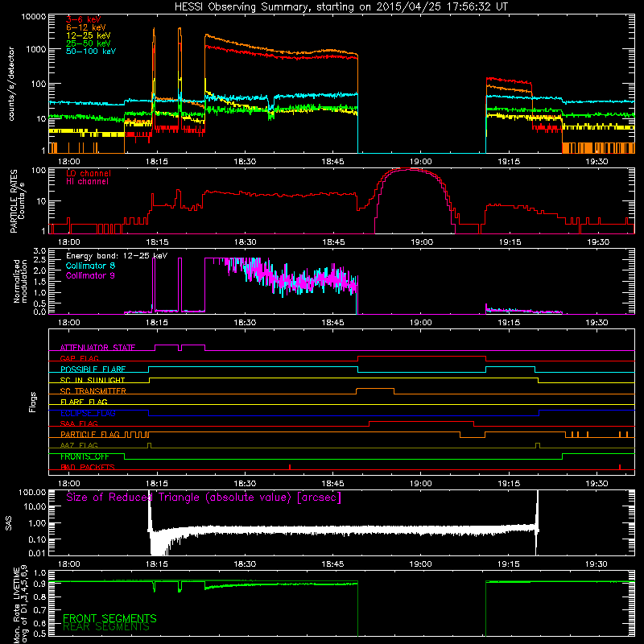
Task: Click the HESSI Observing Summary title
Action: point(341,7)
